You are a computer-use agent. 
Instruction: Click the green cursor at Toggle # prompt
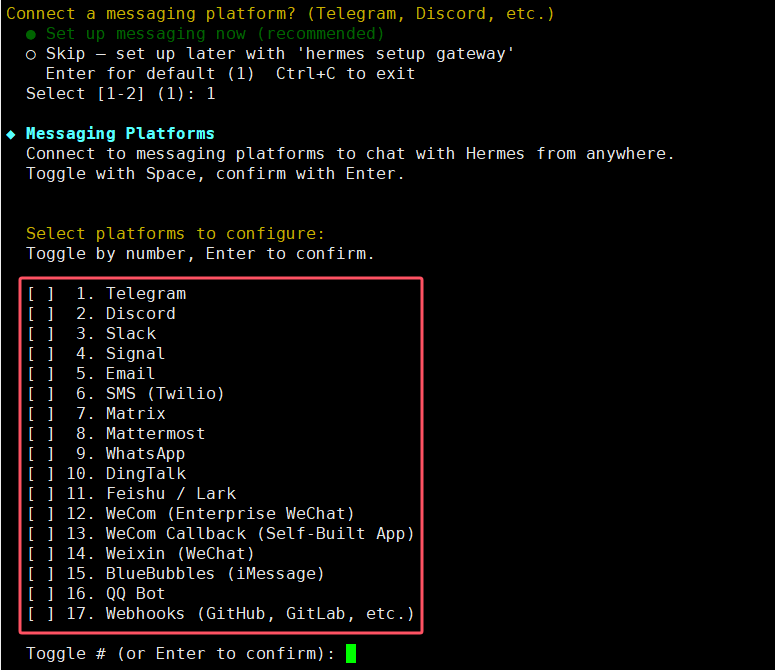pyautogui.click(x=351, y=654)
